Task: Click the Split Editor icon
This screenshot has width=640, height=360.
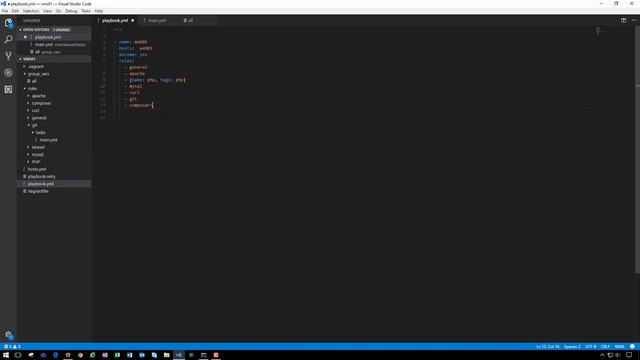Action: click(623, 20)
